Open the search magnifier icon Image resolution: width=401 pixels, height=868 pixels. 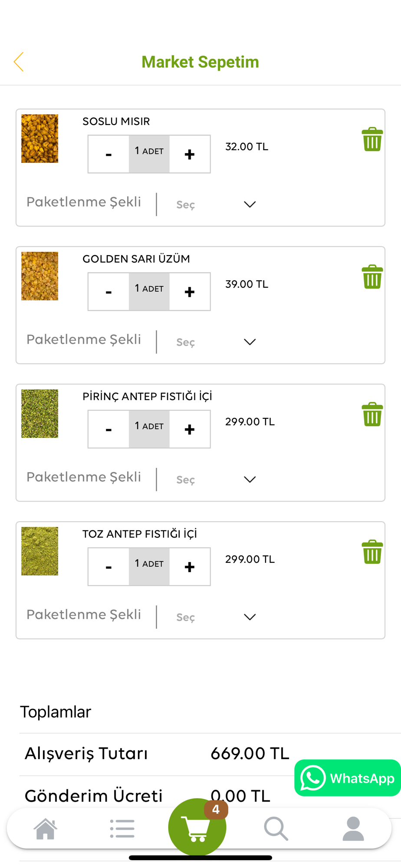point(276,829)
